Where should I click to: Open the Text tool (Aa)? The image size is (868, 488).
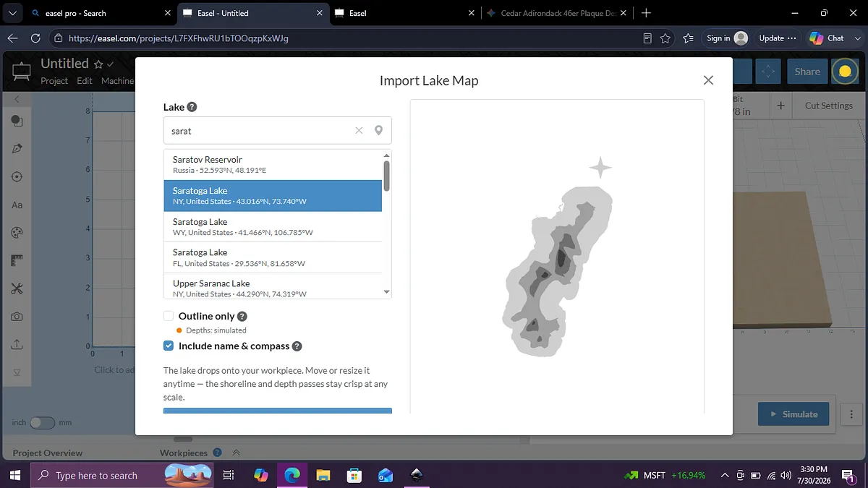[17, 205]
